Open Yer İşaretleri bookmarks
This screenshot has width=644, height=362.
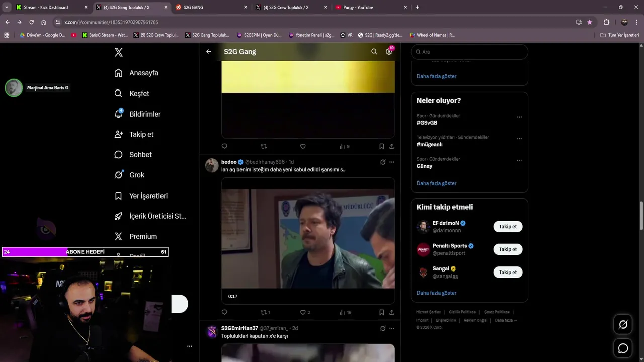click(141, 196)
